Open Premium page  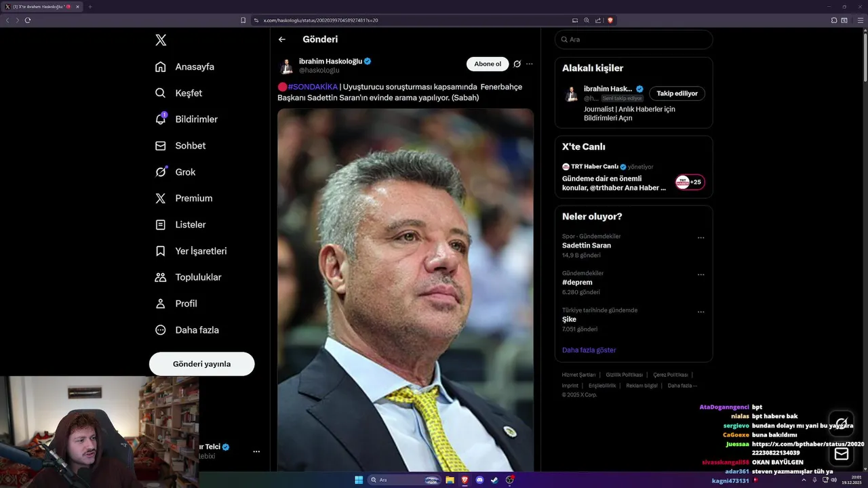pyautogui.click(x=183, y=199)
